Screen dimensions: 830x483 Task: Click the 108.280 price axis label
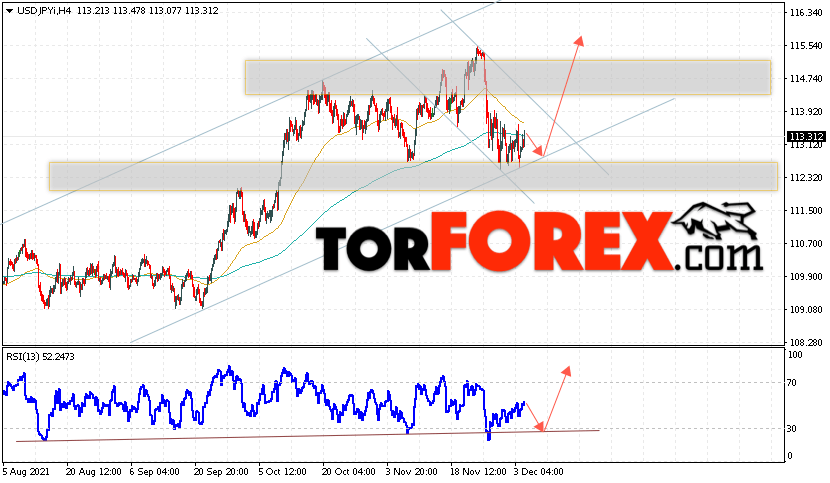(x=806, y=343)
